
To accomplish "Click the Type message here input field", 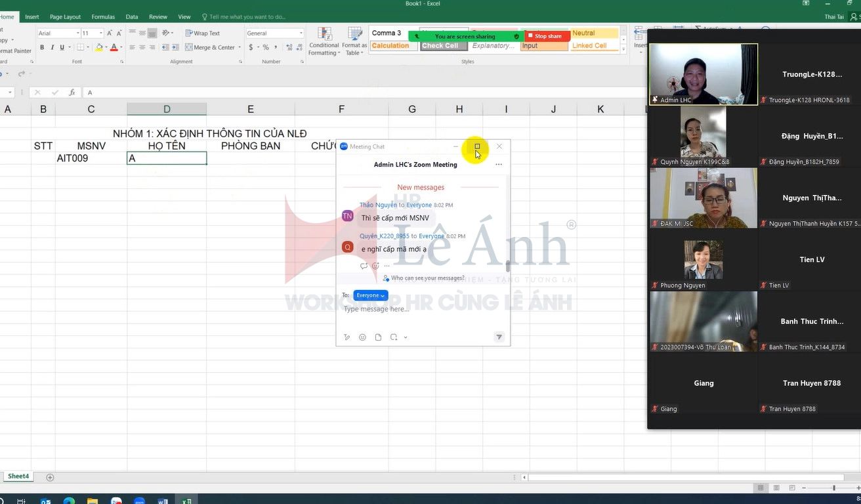I will point(420,309).
